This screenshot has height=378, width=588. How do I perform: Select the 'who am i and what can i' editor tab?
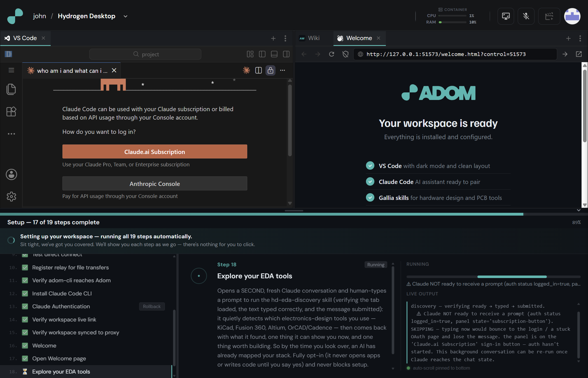[71, 71]
